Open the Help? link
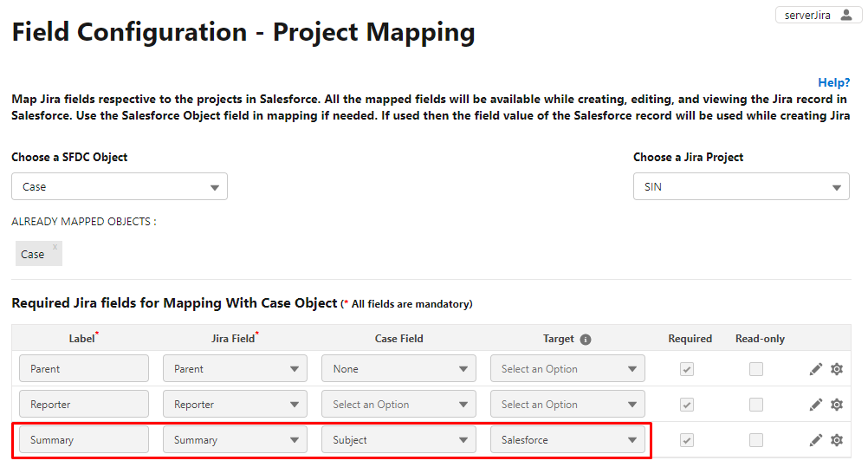 click(x=833, y=82)
